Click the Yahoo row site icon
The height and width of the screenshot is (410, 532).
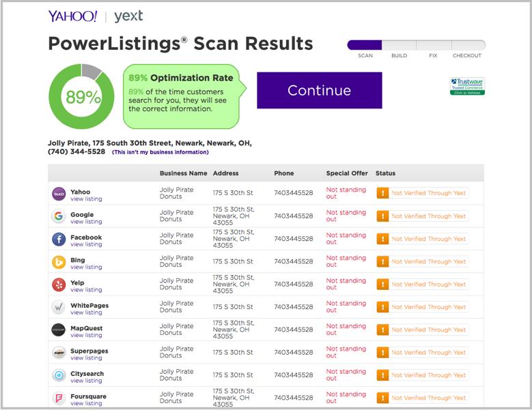(x=59, y=194)
